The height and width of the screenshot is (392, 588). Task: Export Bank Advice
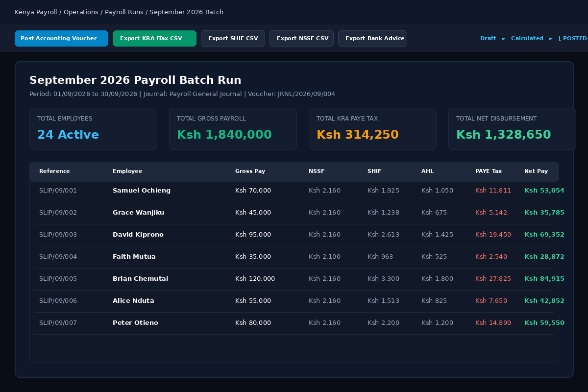pos(372,38)
